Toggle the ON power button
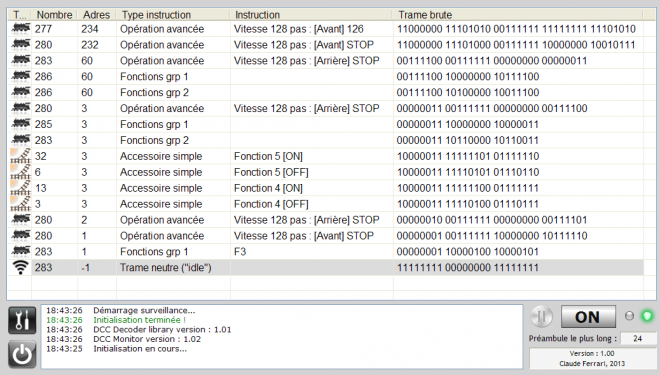This screenshot has width=660, height=375. [588, 316]
